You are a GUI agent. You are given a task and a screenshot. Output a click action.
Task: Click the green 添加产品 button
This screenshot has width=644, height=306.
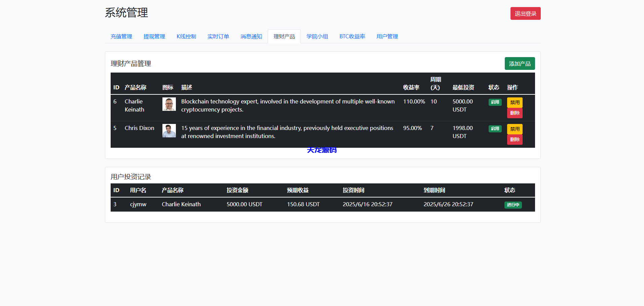[x=519, y=64]
